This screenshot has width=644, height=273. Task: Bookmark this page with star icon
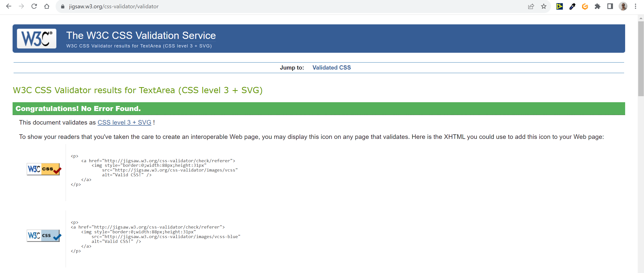coord(544,6)
